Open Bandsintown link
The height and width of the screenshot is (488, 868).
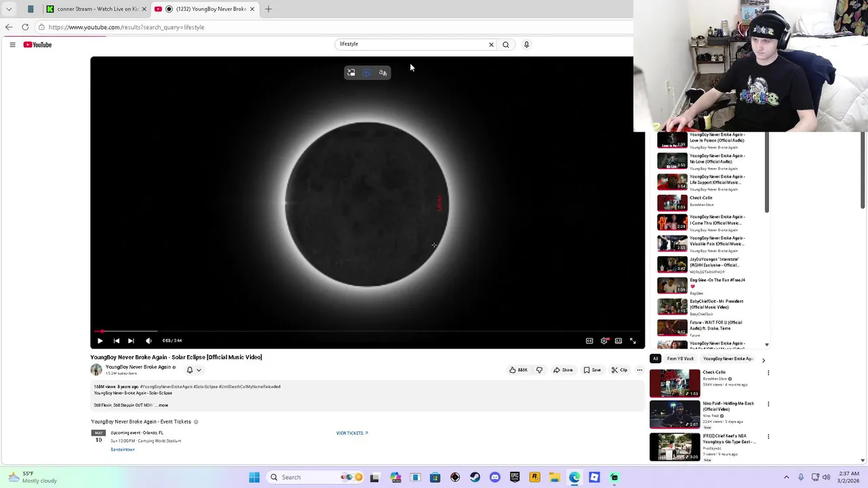coord(123,449)
